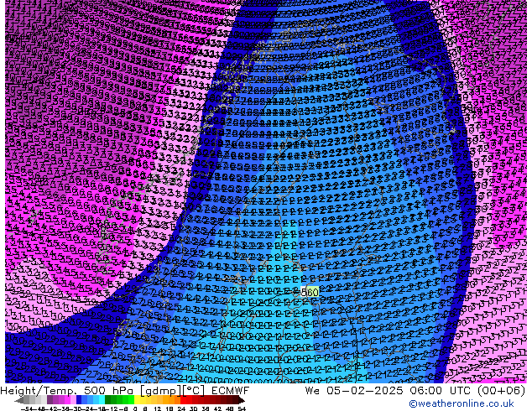The width and height of the screenshot is (532, 411).
Task: Click the 'We 05-02-2025 06:00 UTC (00+06)' timestamp
Action: 415,391
